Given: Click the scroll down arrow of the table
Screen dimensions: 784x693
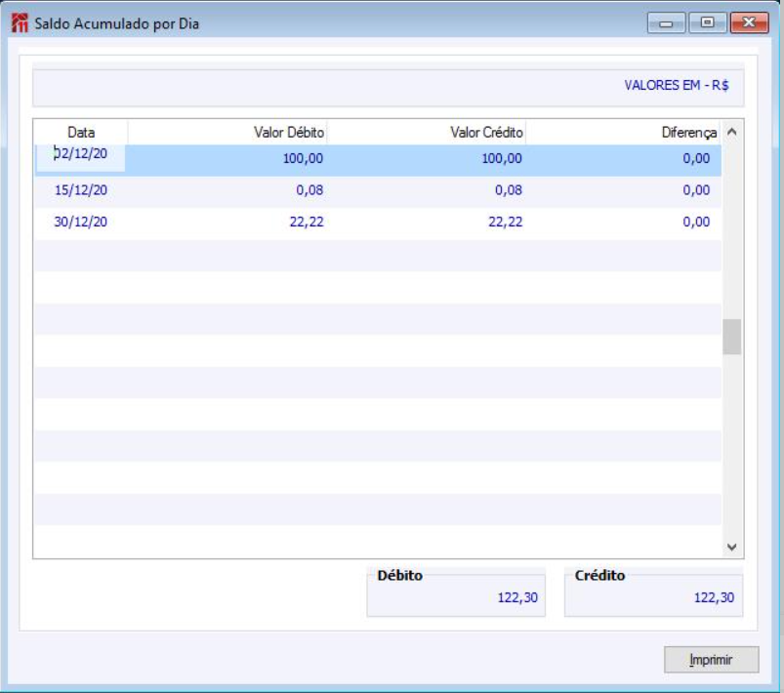Looking at the screenshot, I should tap(732, 547).
